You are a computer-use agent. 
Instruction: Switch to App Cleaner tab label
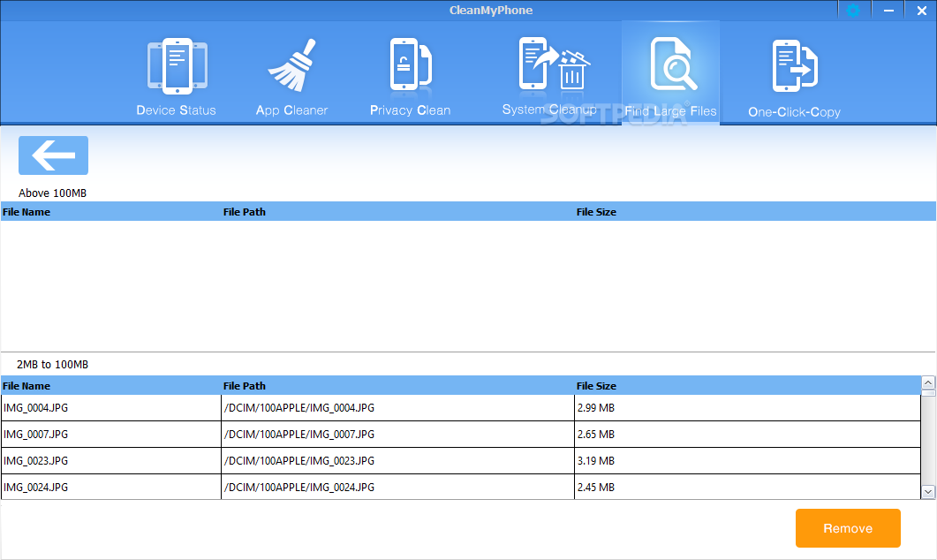291,110
